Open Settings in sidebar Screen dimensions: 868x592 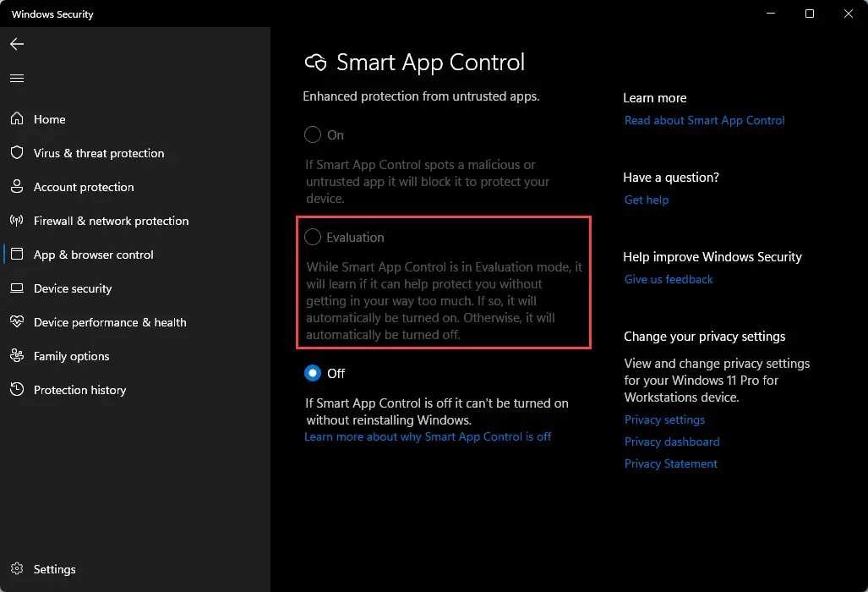click(x=135, y=568)
